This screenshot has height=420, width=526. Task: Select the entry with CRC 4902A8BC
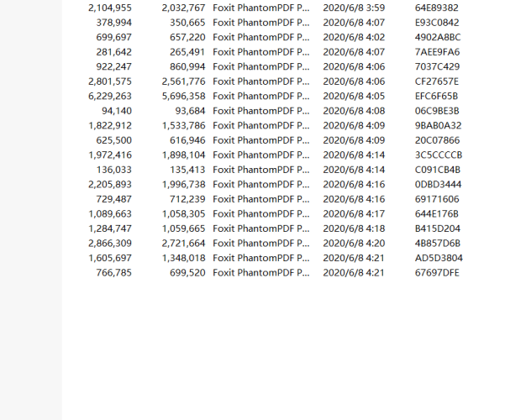tap(437, 37)
